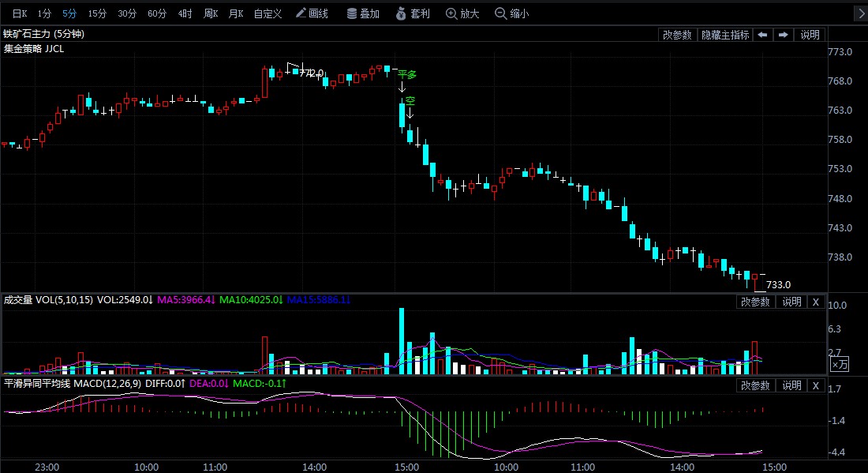Click the 748.0 price axis label
868x473 pixels.
coord(840,198)
